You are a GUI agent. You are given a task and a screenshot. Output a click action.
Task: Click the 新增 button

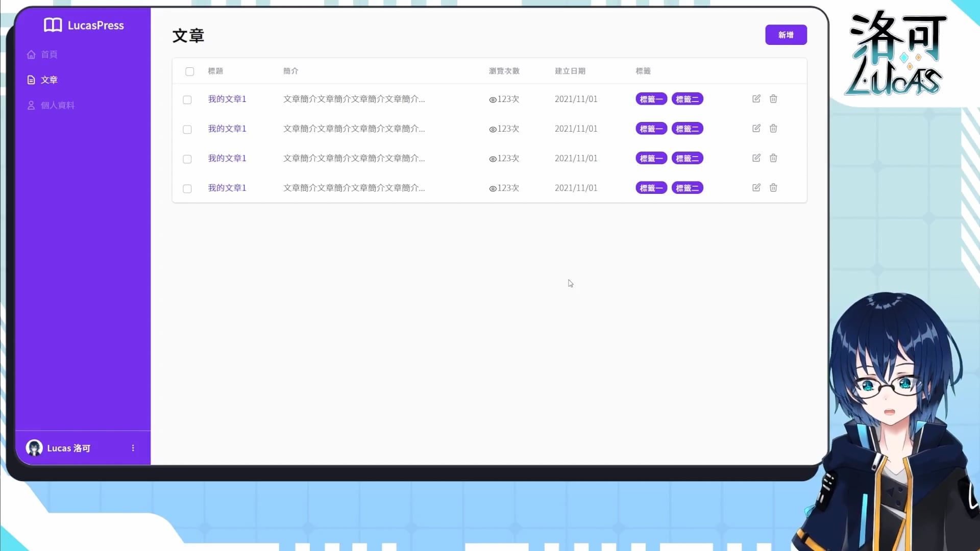coord(786,35)
